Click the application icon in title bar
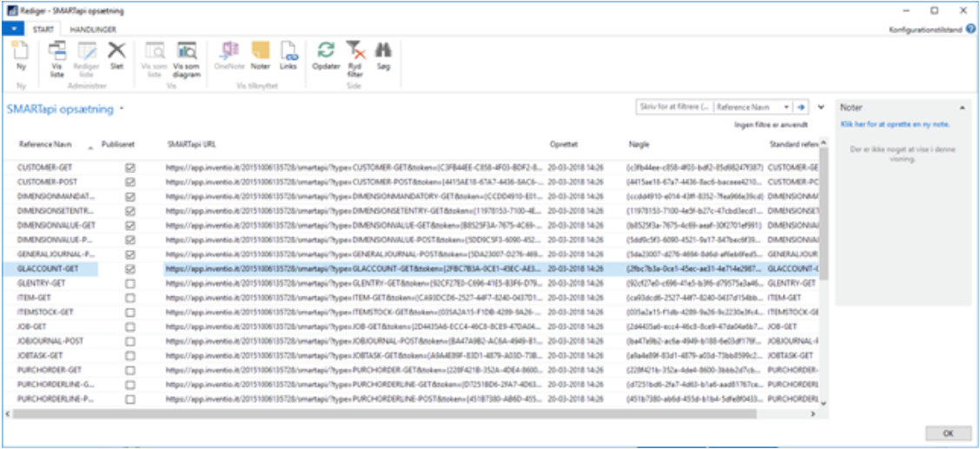This screenshot has width=980, height=449. tap(10, 10)
